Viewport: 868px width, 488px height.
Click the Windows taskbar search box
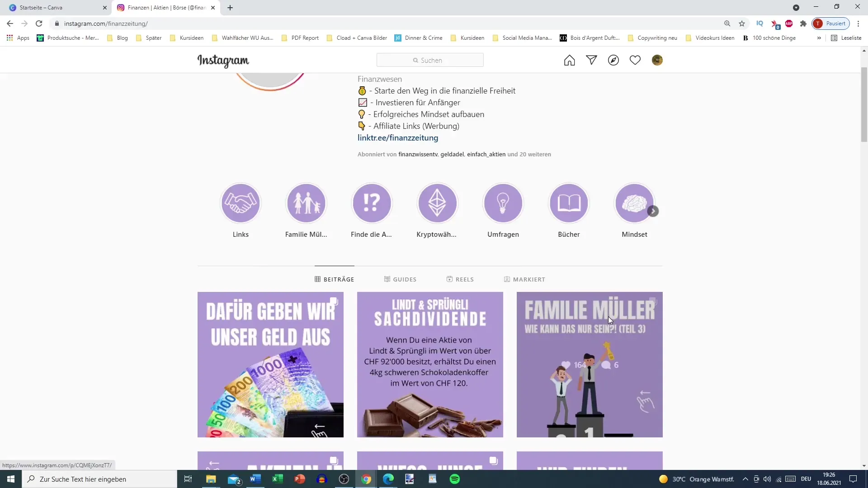tap(99, 479)
